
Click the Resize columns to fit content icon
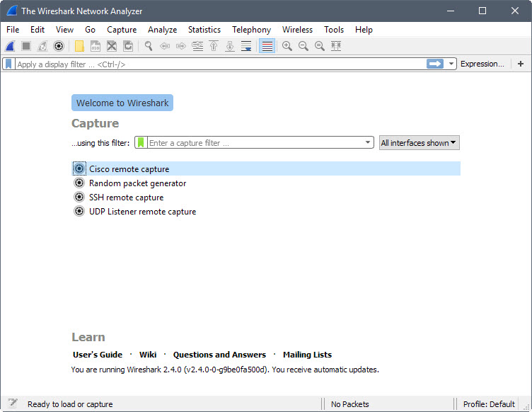[336, 46]
